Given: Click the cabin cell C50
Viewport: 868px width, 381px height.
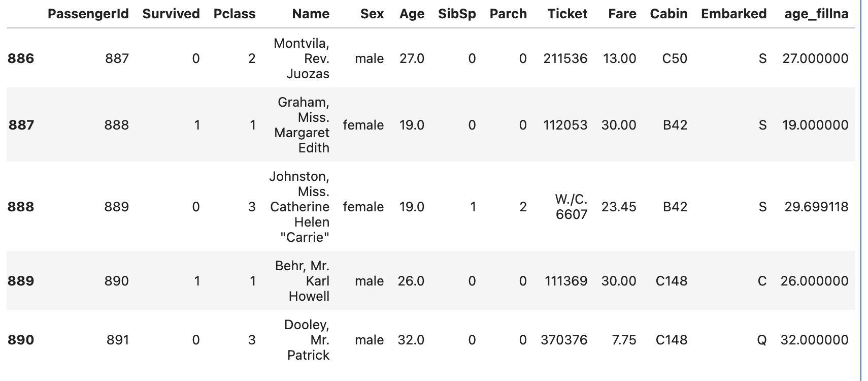Looking at the screenshot, I should click(x=674, y=58).
